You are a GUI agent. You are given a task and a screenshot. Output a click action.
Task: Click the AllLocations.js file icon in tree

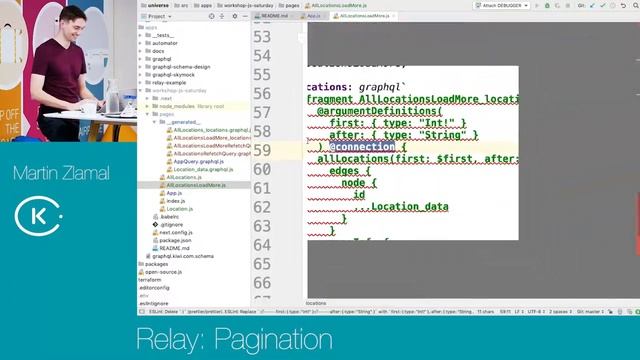pos(162,177)
